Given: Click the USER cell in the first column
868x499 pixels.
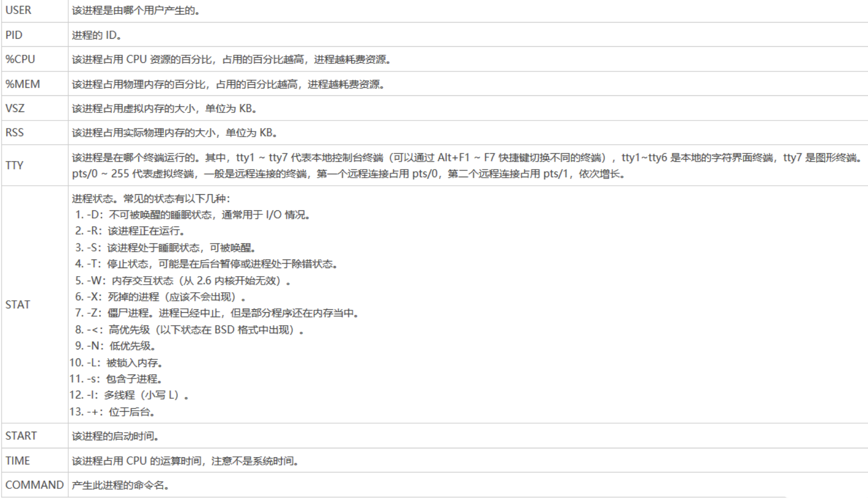Looking at the screenshot, I should tap(19, 10).
